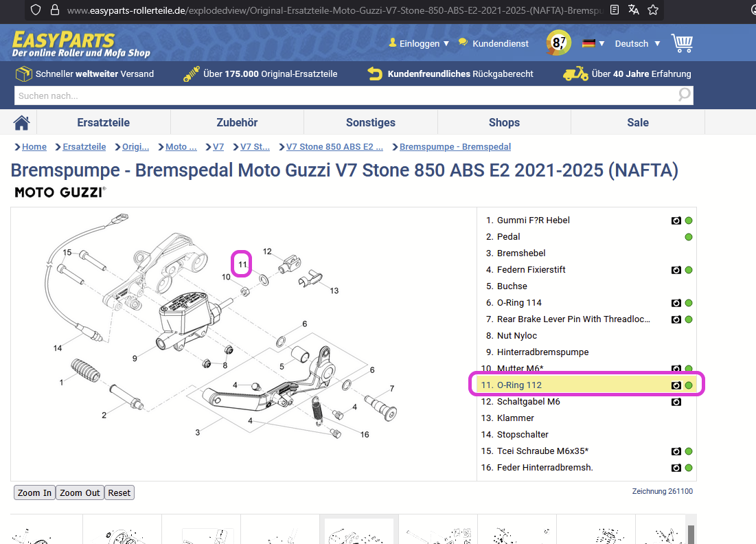Open photo for Gummi F?R Hebel
756x544 pixels.
pos(676,221)
